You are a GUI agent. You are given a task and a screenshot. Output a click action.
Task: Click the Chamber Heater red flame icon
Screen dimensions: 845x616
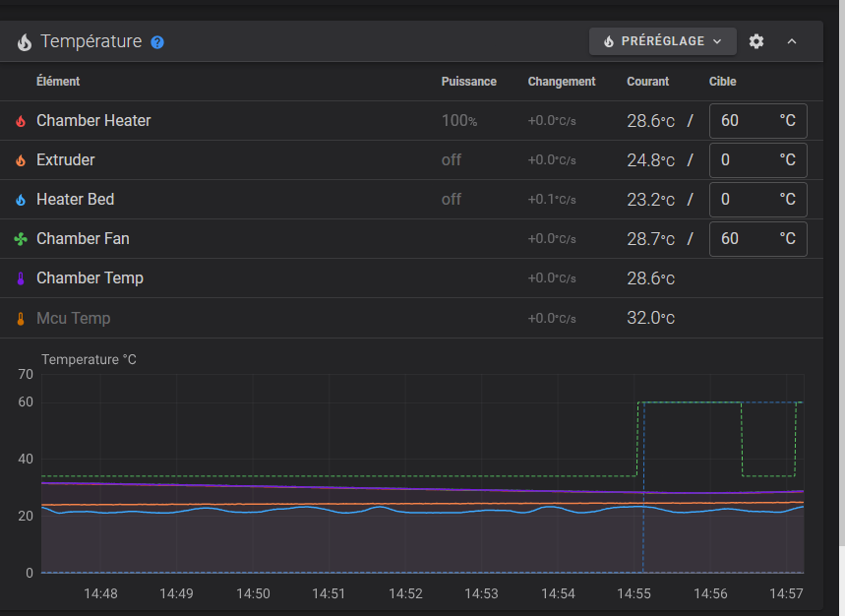pyautogui.click(x=21, y=121)
